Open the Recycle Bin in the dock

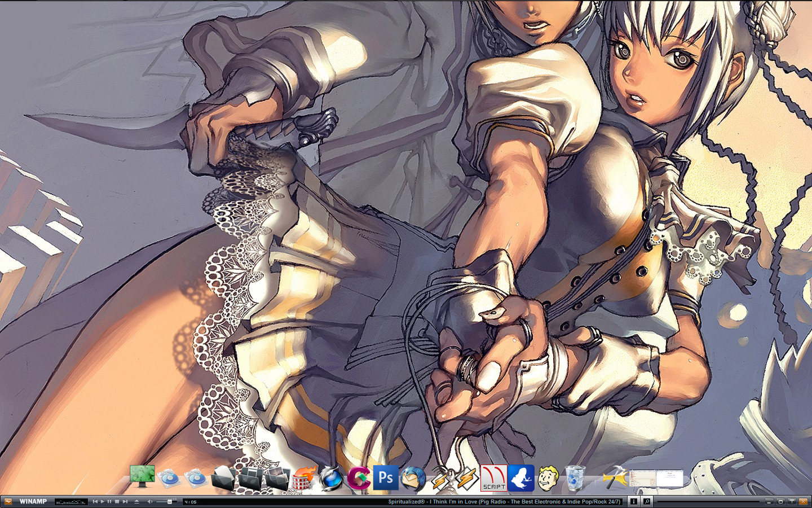(x=575, y=478)
